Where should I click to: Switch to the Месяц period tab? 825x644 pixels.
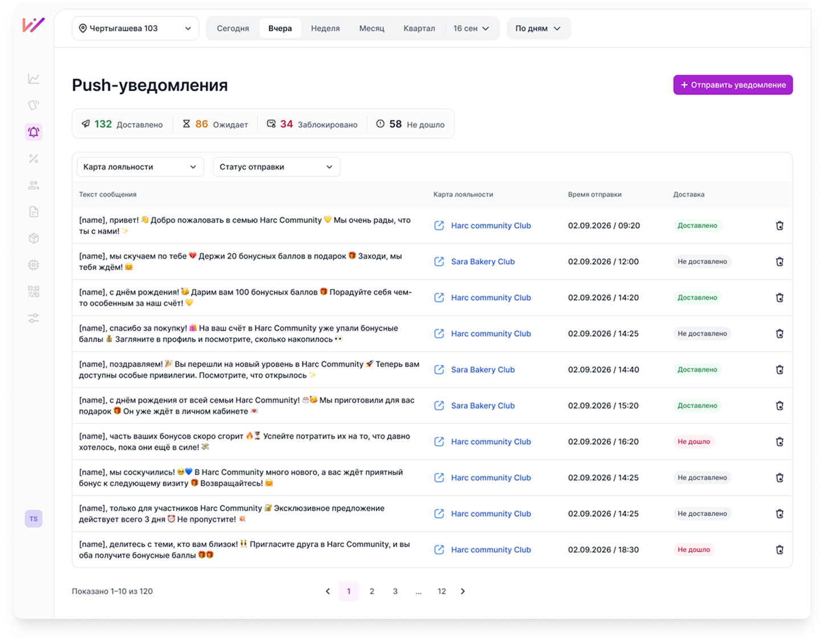click(x=371, y=28)
